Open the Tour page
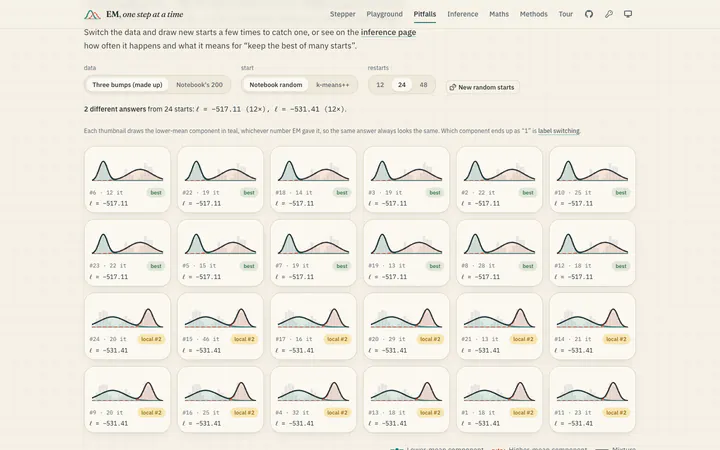Screen dimensions: 720x450 [566, 14]
